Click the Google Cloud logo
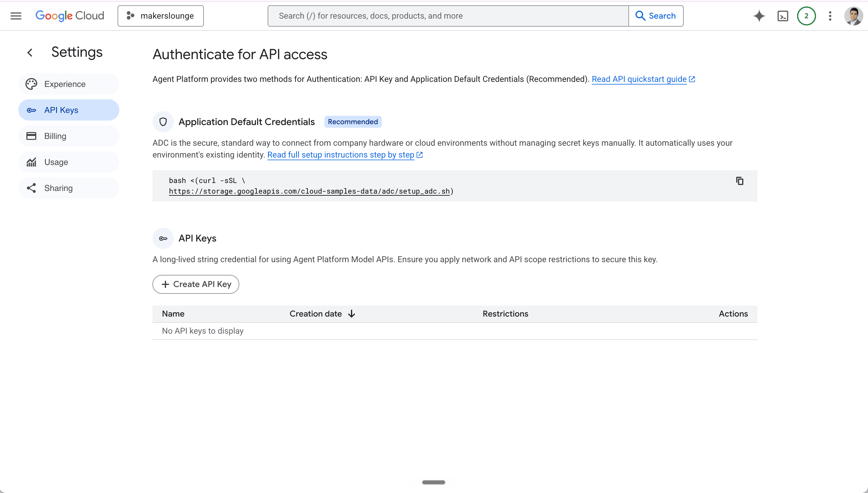The width and height of the screenshot is (868, 493). click(x=70, y=16)
